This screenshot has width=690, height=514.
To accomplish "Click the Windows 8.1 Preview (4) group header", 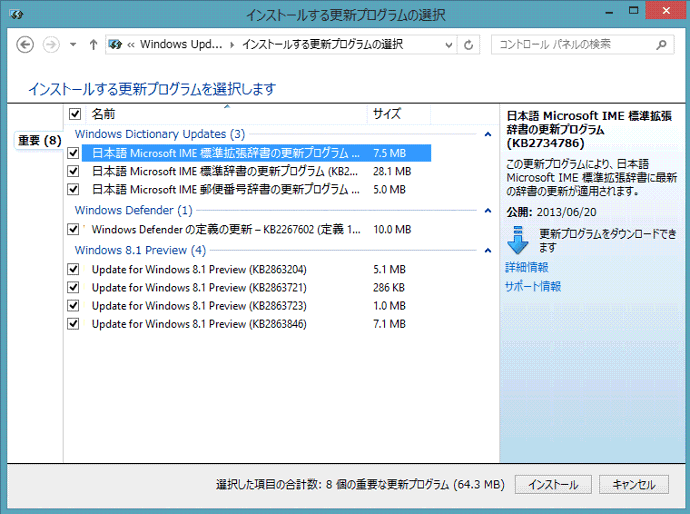I will pyautogui.click(x=140, y=250).
